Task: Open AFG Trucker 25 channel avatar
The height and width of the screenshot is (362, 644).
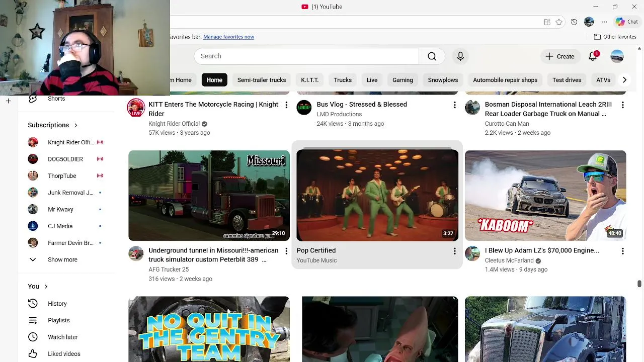Action: click(136, 253)
